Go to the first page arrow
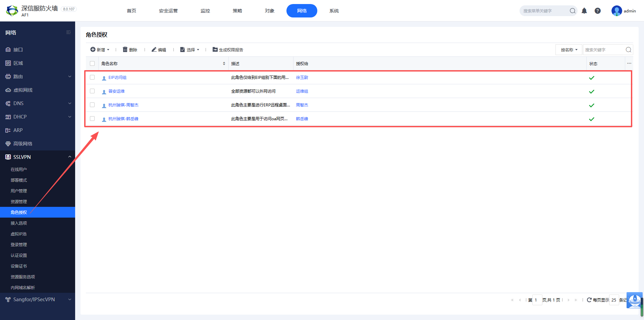644x320 pixels. point(512,300)
